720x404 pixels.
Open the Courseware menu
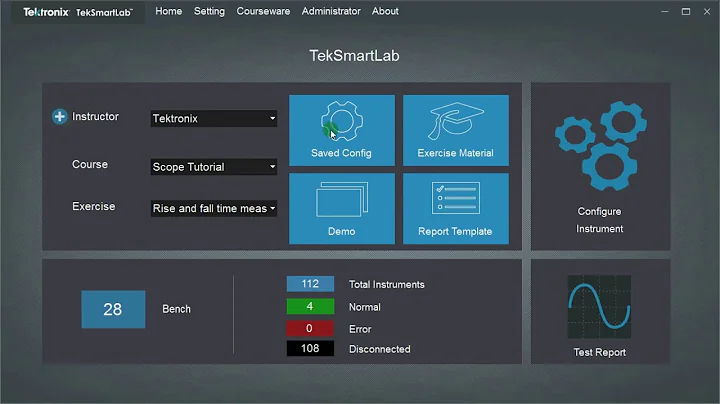[263, 11]
